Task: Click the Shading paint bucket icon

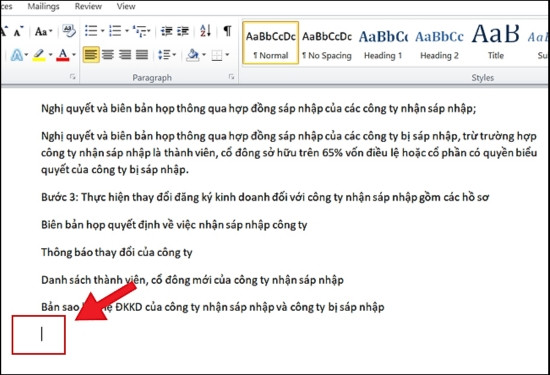Action: click(193, 55)
